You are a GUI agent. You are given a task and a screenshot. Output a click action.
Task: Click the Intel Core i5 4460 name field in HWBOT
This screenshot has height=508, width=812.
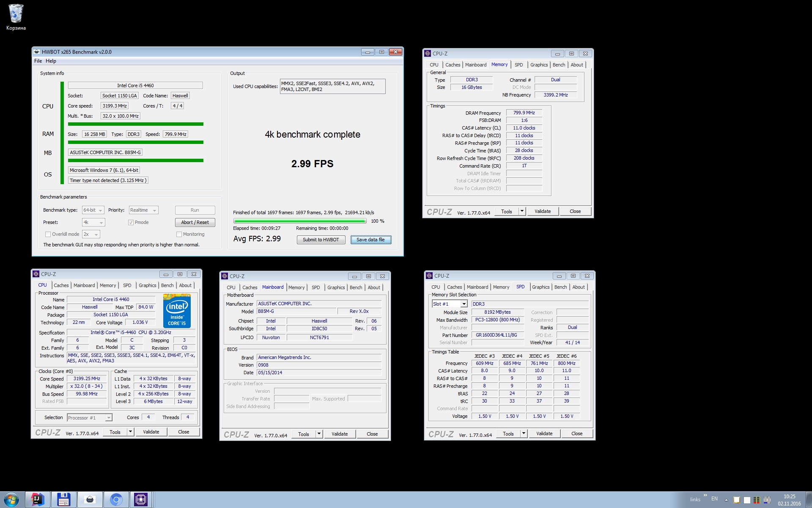pyautogui.click(x=135, y=86)
